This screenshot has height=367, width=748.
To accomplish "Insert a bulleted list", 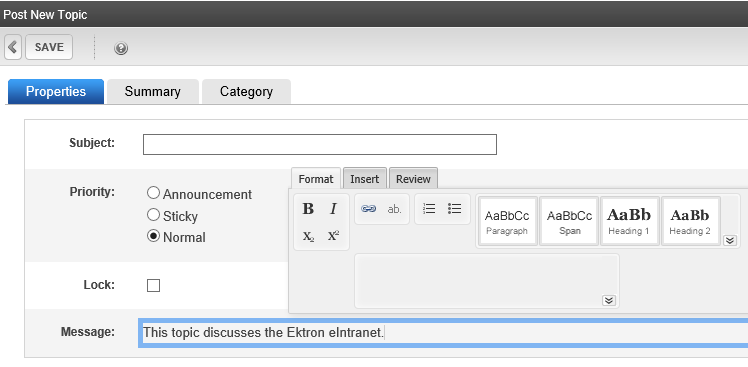I will pyautogui.click(x=455, y=209).
